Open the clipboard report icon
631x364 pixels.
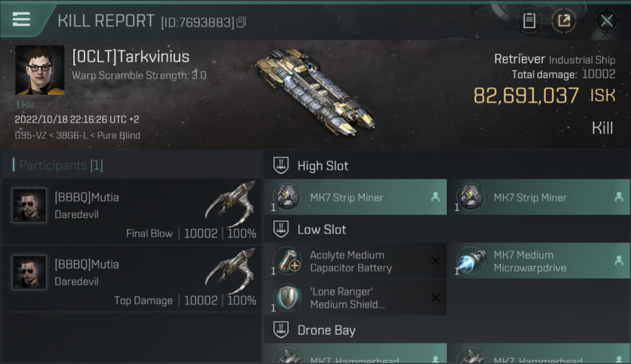(529, 21)
